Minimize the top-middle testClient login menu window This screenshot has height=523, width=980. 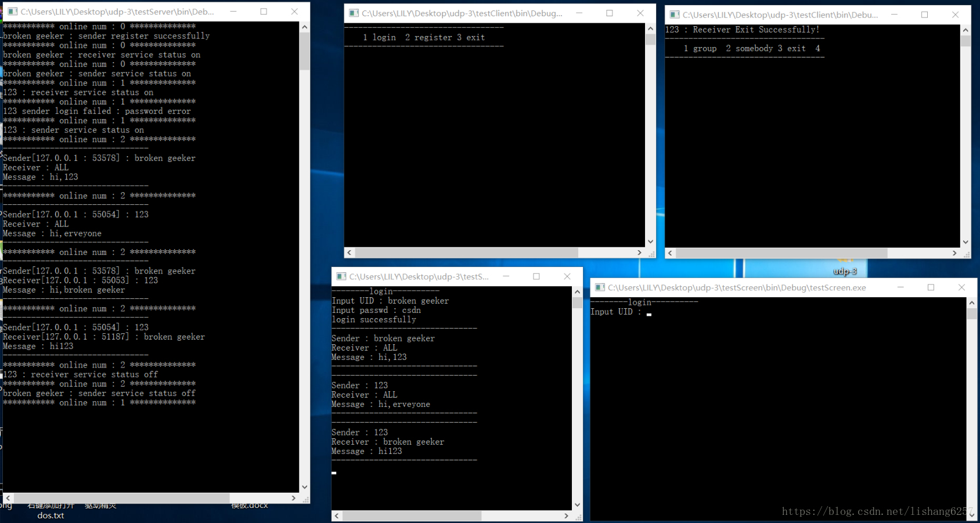(579, 13)
